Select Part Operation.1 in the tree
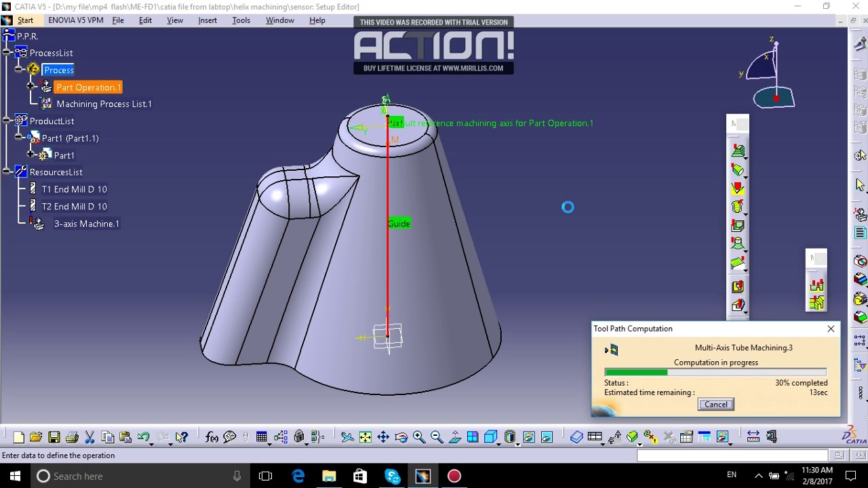Image resolution: width=868 pixels, height=488 pixels. [x=88, y=87]
